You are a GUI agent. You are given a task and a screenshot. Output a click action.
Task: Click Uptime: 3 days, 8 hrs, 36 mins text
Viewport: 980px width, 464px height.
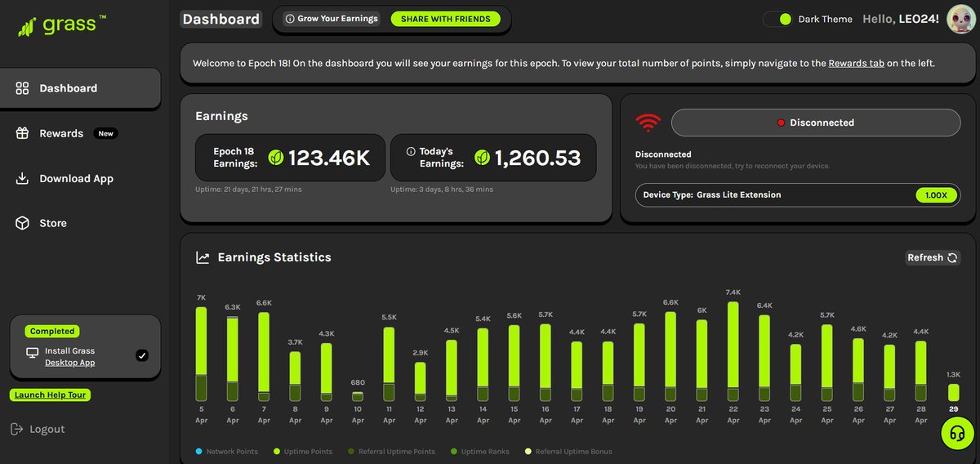442,190
